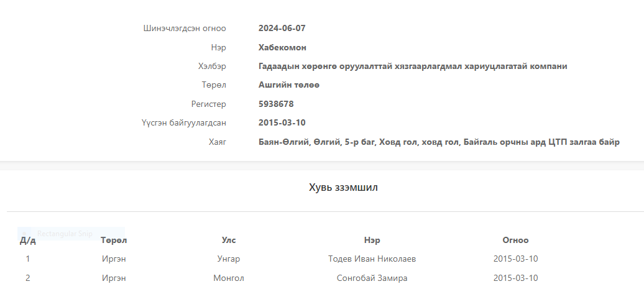Click the company name Хабекомон
Image resolution: width=644 pixels, height=289 pixels.
(282, 47)
